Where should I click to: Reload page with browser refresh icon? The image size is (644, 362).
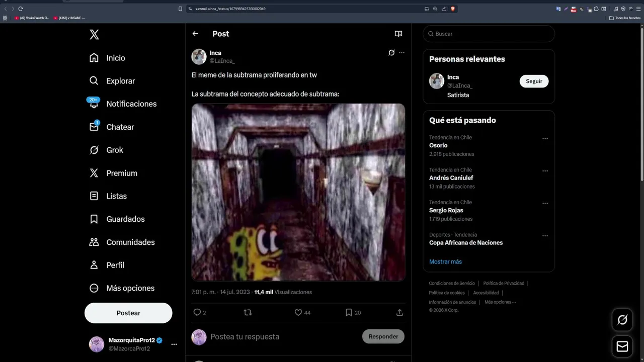(21, 9)
